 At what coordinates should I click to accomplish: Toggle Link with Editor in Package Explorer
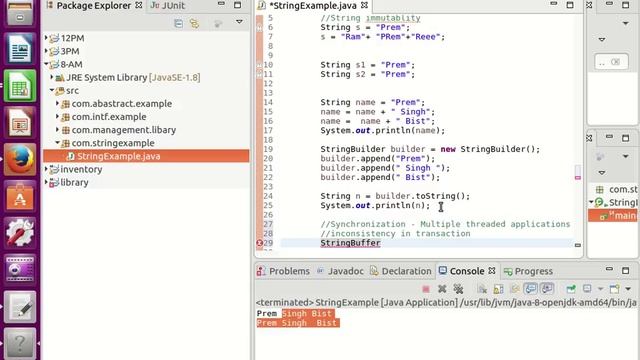[194, 23]
